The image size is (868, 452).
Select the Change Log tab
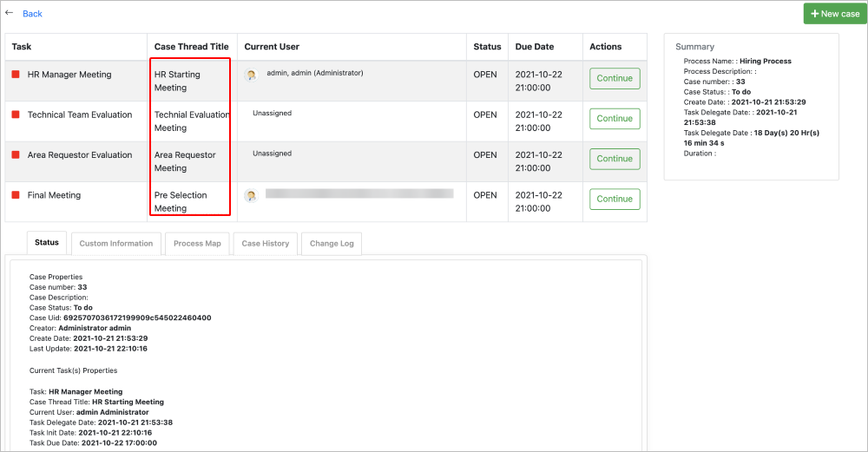(332, 244)
